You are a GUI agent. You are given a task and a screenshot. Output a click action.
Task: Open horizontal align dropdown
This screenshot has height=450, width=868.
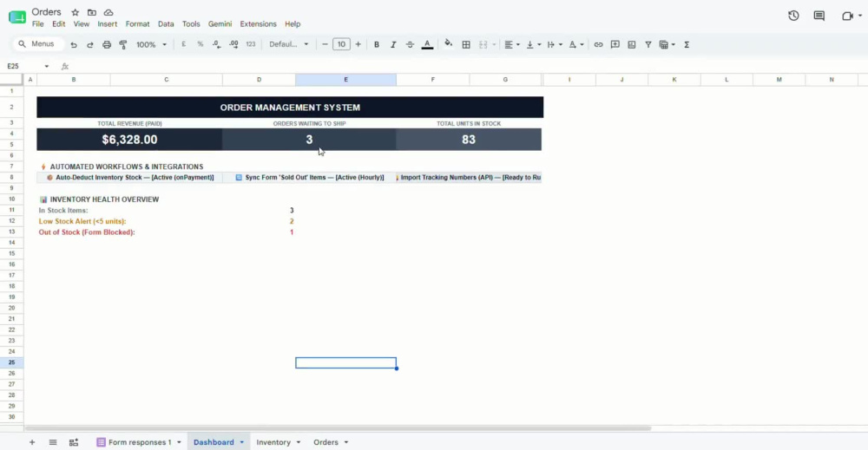[511, 44]
